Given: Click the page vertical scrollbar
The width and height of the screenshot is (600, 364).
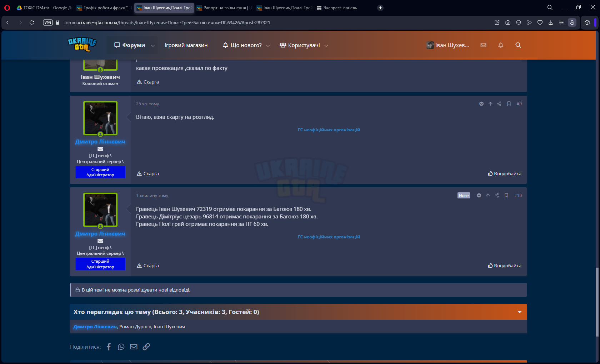Looking at the screenshot, I should coord(597,302).
